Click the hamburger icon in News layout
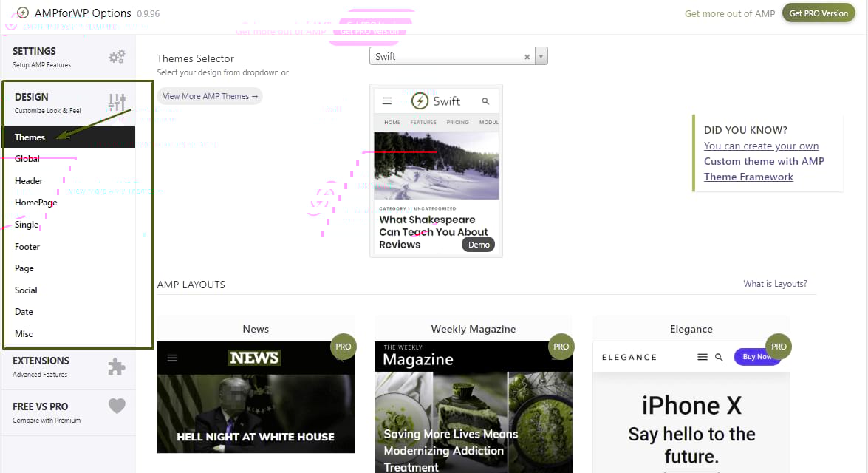This screenshot has height=473, width=868. coord(173,358)
